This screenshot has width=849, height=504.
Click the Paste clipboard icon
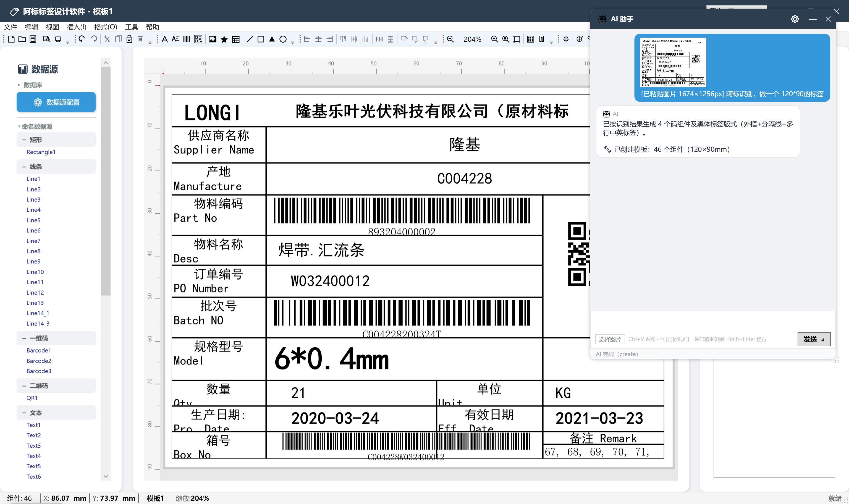[x=129, y=39]
